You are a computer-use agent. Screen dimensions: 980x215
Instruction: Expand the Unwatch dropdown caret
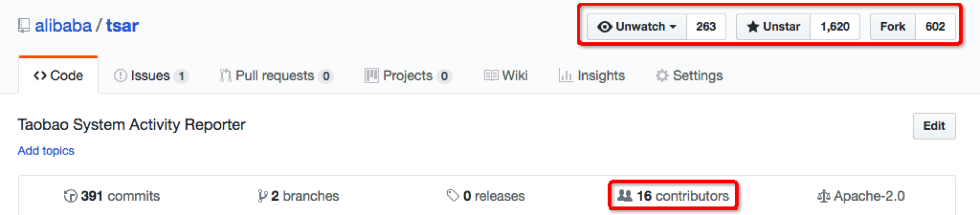pyautogui.click(x=673, y=27)
